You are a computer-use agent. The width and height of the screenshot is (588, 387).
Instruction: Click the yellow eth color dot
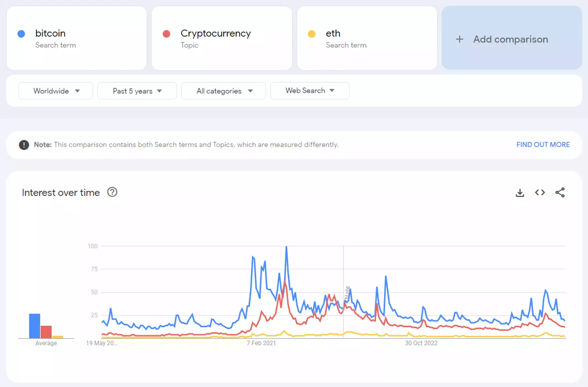(312, 34)
